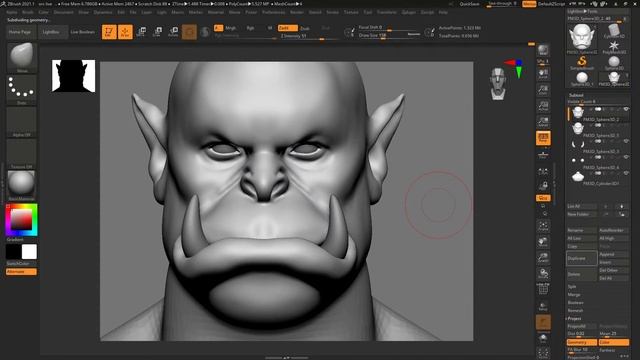Enable the Zsub mode
640x360 pixels.
(305, 28)
